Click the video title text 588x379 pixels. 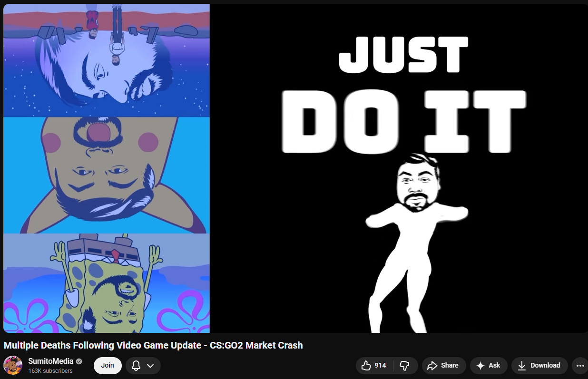pos(153,345)
